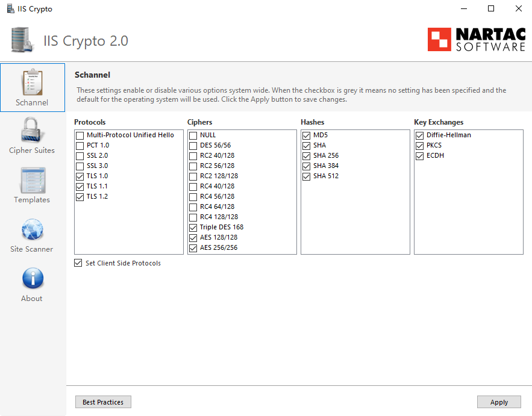Click the IIS Crypto server icon in header
This screenshot has width=532, height=416.
coord(22,40)
